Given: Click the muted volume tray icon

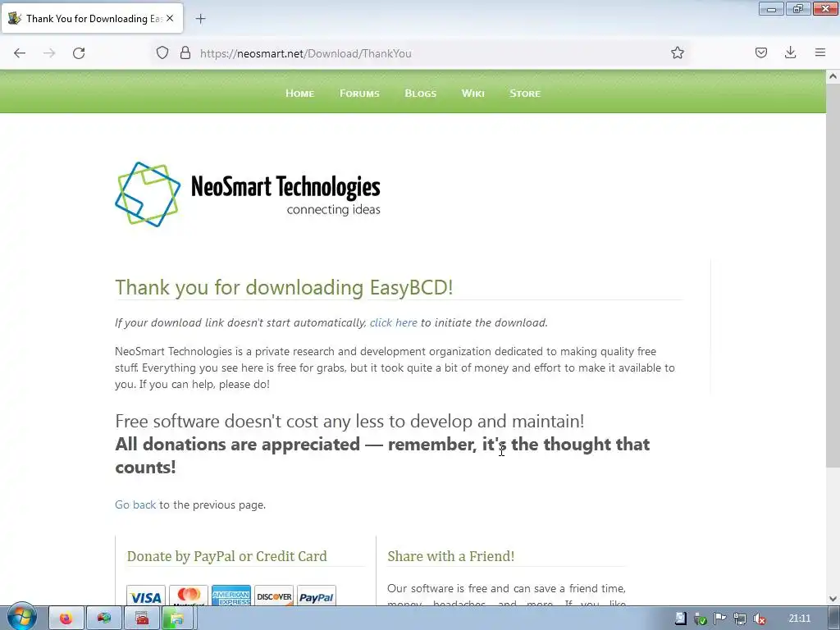Looking at the screenshot, I should [x=760, y=619].
